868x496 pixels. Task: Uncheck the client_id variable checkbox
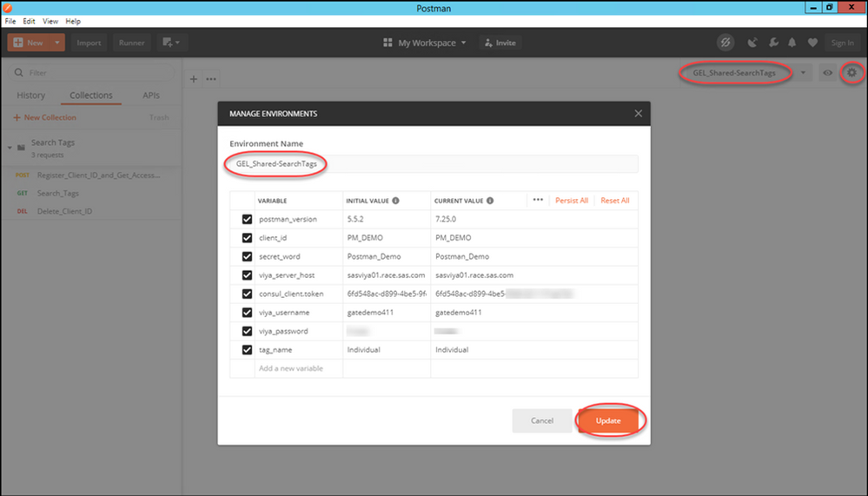pos(247,238)
